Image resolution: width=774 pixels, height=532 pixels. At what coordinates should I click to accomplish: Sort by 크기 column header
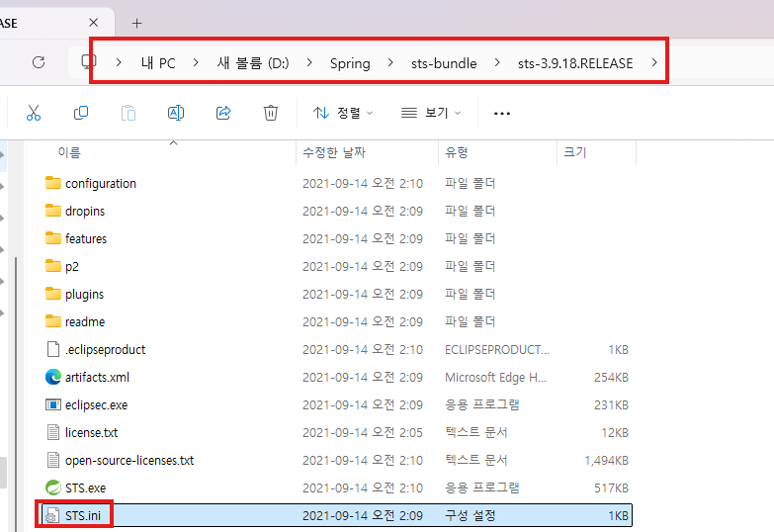point(574,152)
